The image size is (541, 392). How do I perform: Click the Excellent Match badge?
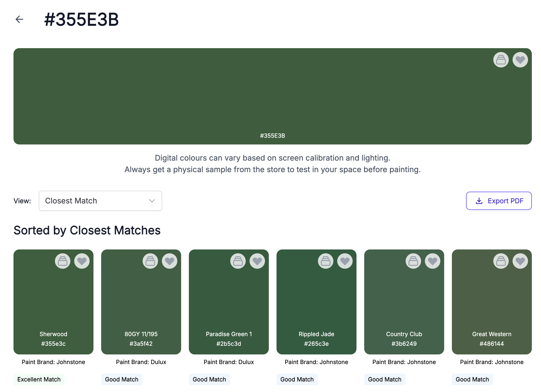(39, 379)
